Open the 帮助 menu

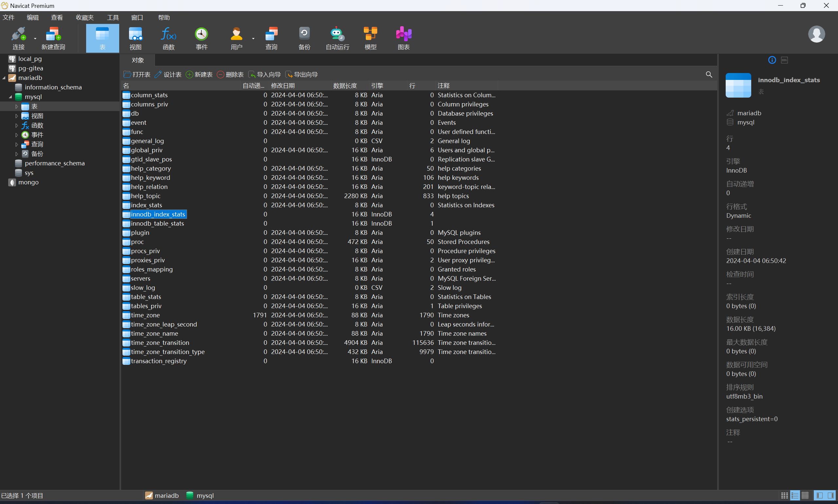tap(164, 17)
